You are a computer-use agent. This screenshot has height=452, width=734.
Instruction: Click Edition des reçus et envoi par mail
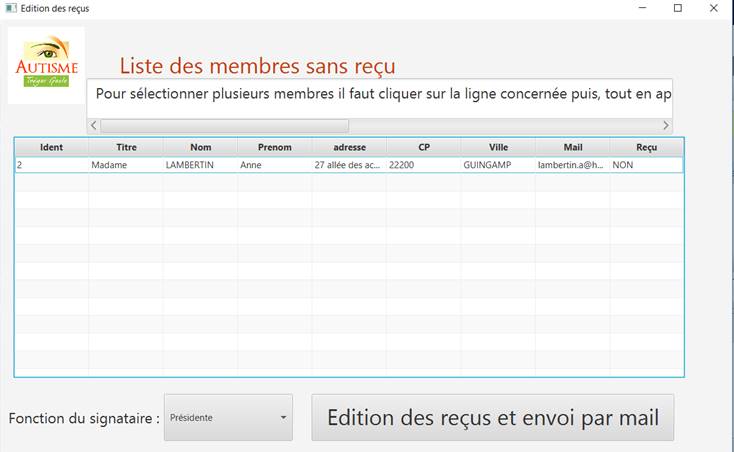coord(492,417)
